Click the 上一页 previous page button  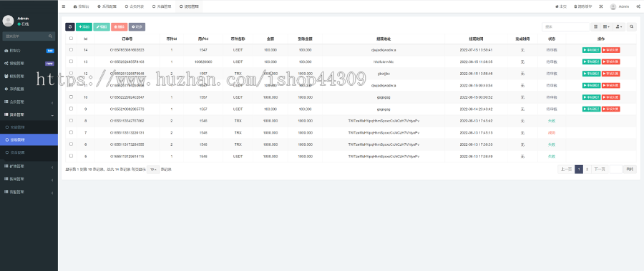tap(566, 169)
